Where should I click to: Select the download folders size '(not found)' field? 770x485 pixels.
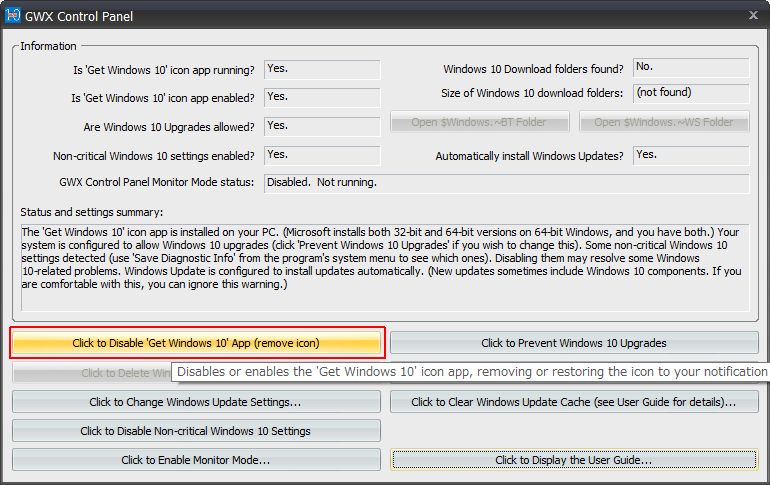(x=690, y=93)
